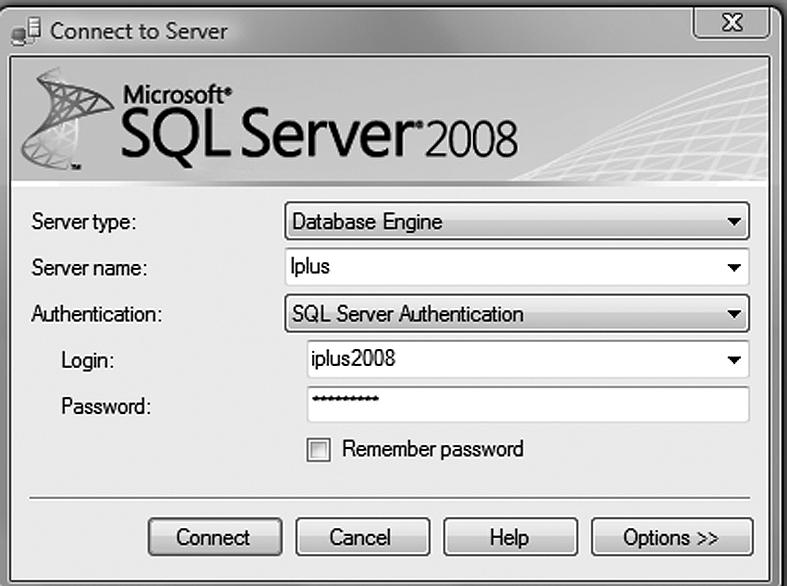787x586 pixels.
Task: Click inside the Password field
Action: coord(528,404)
